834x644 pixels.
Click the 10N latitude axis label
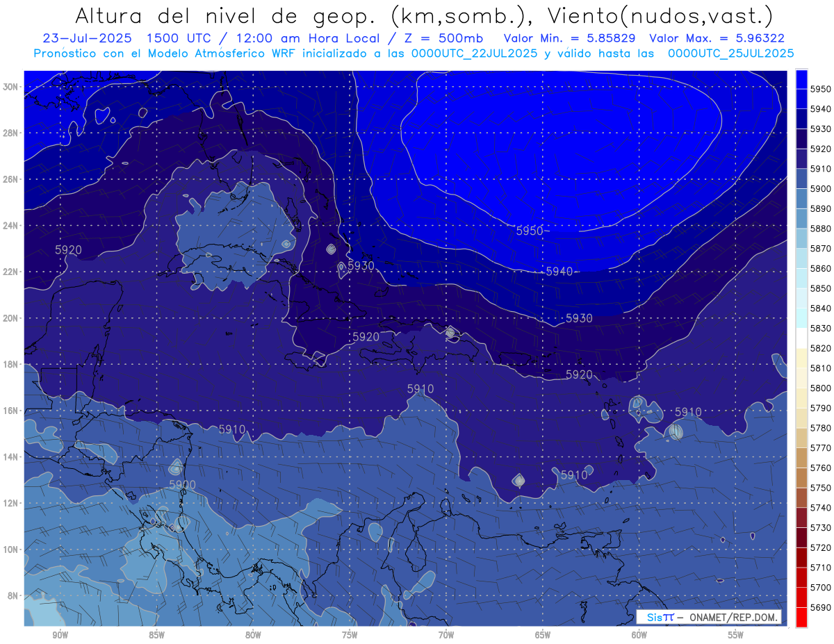[x=10, y=550]
